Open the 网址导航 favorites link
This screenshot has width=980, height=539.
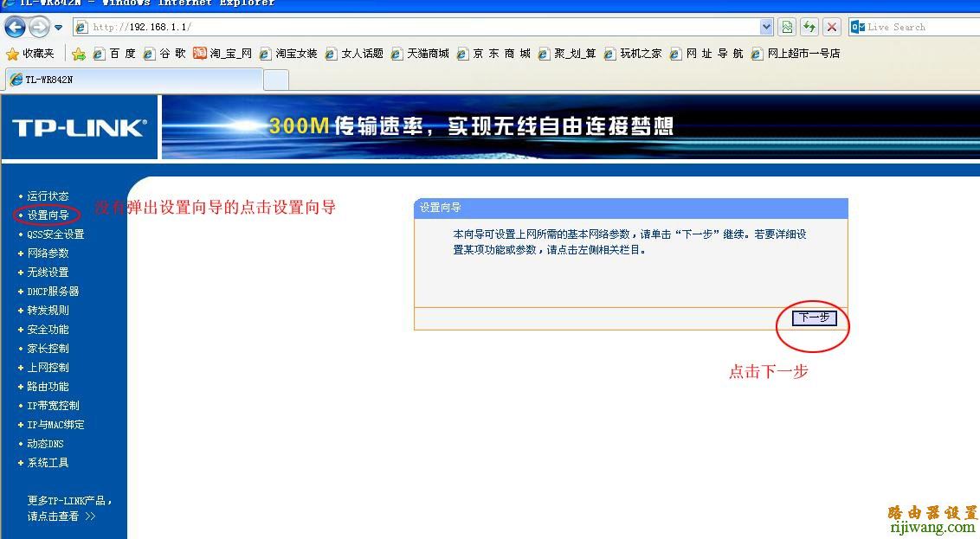coord(706,54)
